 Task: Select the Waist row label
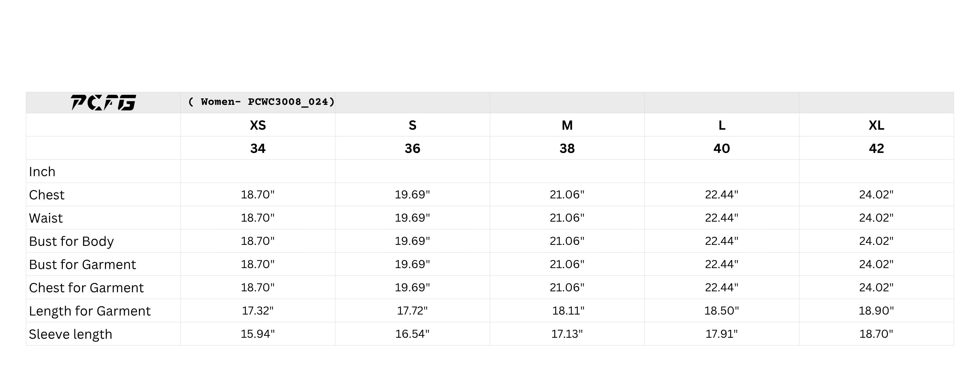(x=46, y=218)
